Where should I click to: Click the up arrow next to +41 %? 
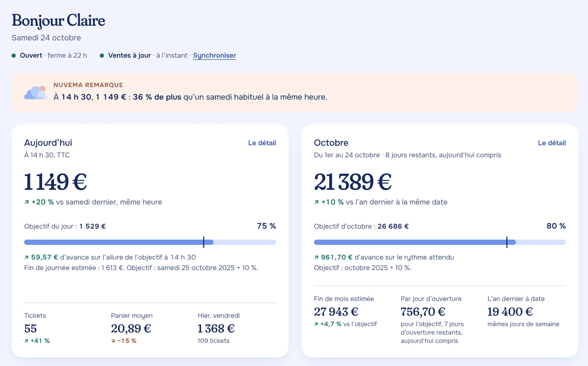coord(26,341)
